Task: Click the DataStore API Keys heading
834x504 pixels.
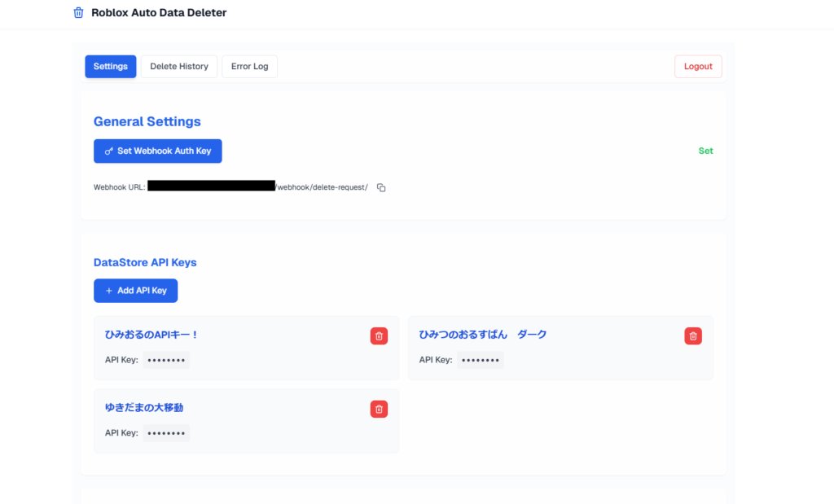Action: click(x=145, y=262)
